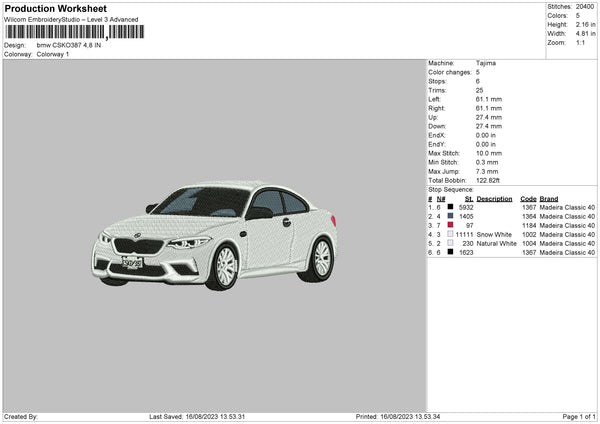Click the Code column header

528,198
